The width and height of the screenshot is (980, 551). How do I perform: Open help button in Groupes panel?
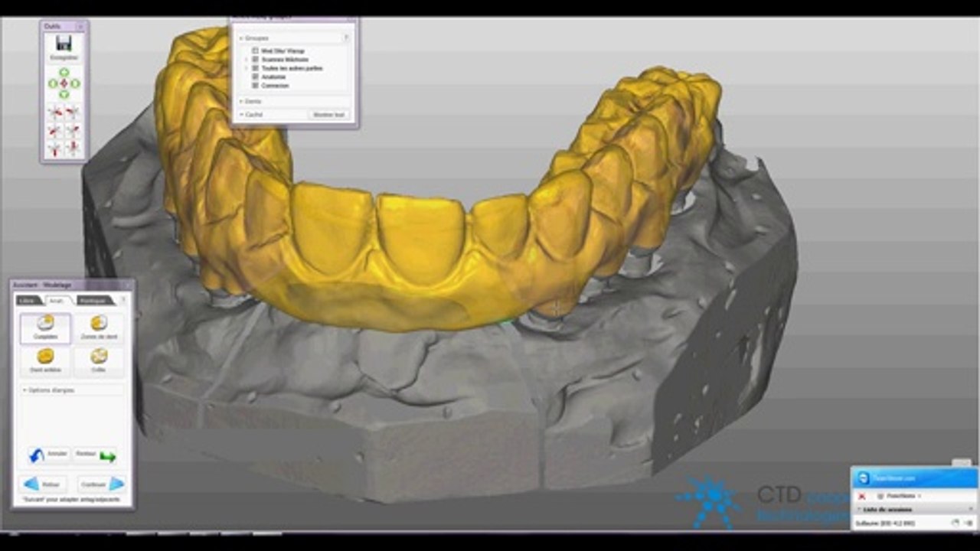pyautogui.click(x=346, y=37)
